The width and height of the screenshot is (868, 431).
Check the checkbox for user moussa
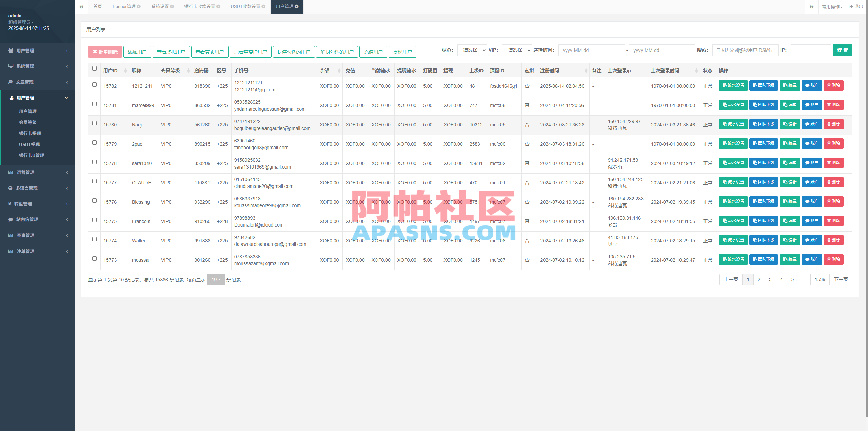[x=94, y=259]
